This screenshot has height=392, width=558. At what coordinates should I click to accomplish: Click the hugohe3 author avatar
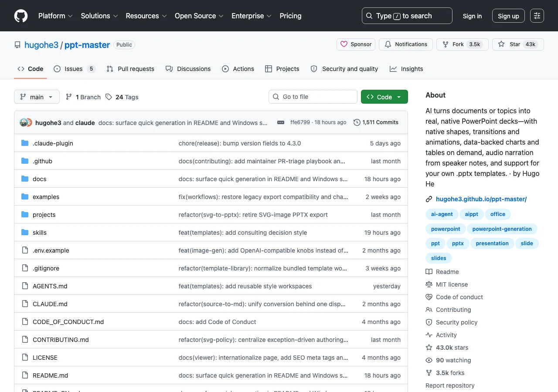pyautogui.click(x=24, y=122)
